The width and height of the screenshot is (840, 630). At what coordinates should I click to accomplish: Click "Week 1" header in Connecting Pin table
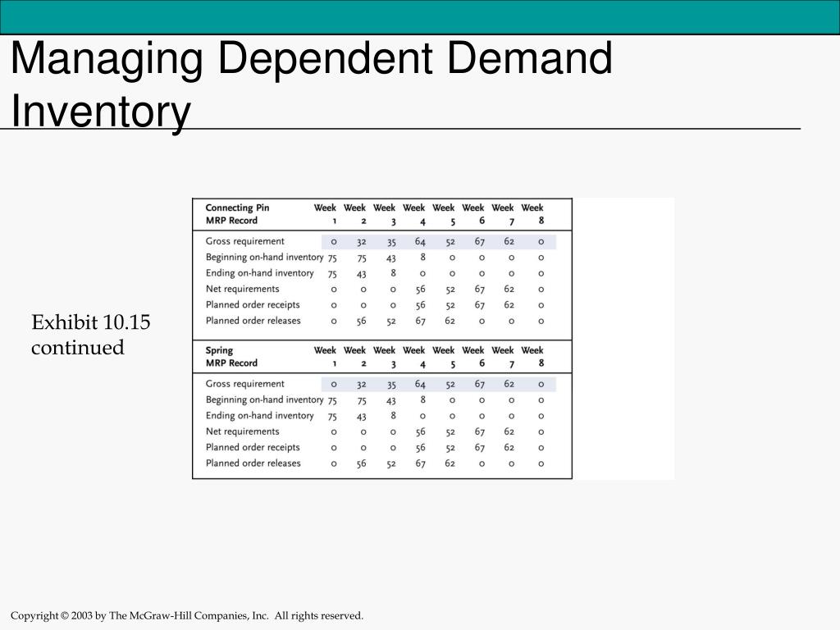pyautogui.click(x=325, y=214)
